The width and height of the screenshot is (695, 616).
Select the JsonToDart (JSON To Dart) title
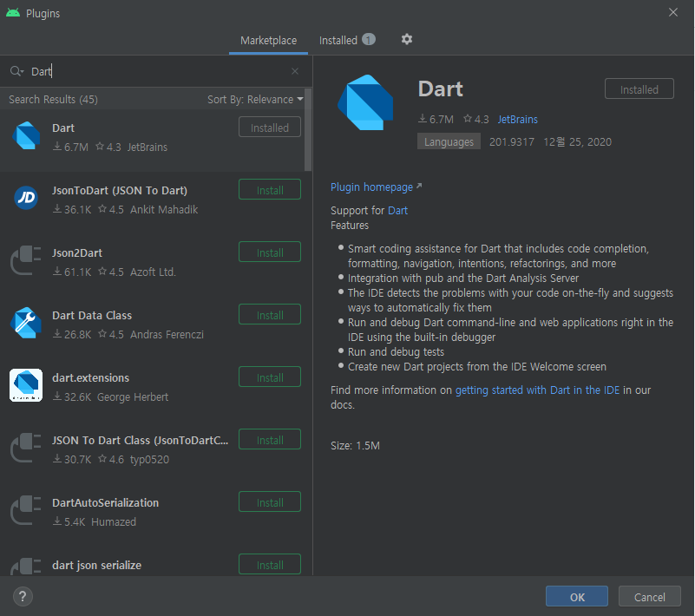coord(120,191)
